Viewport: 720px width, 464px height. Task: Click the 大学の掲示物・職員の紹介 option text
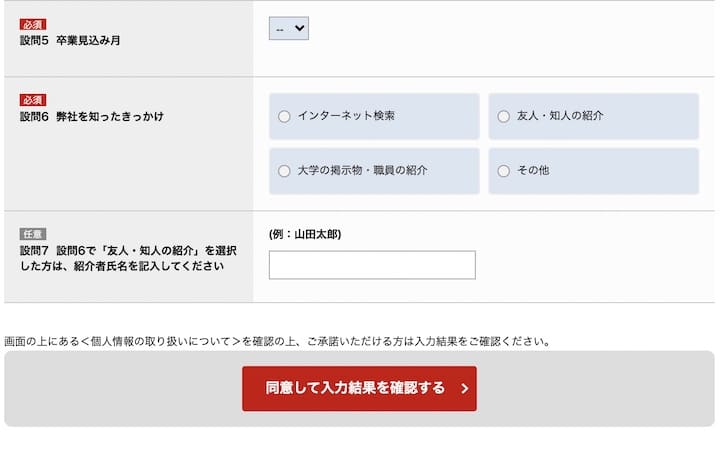coord(362,171)
